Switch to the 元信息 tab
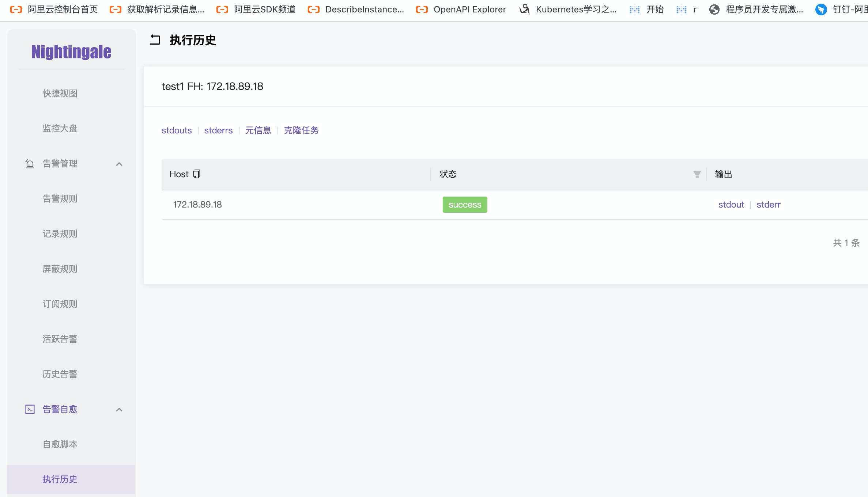Screen dimensions: 868x497 click(x=258, y=130)
